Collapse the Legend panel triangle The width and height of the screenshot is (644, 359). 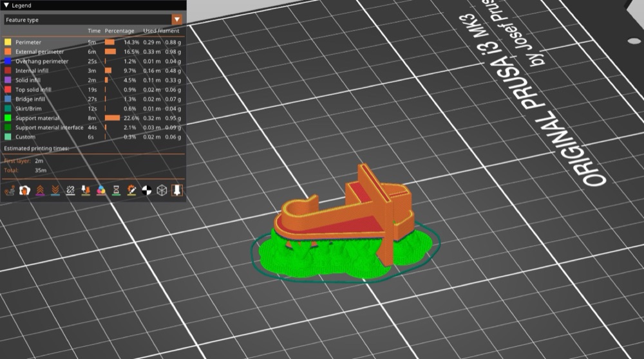point(6,5)
